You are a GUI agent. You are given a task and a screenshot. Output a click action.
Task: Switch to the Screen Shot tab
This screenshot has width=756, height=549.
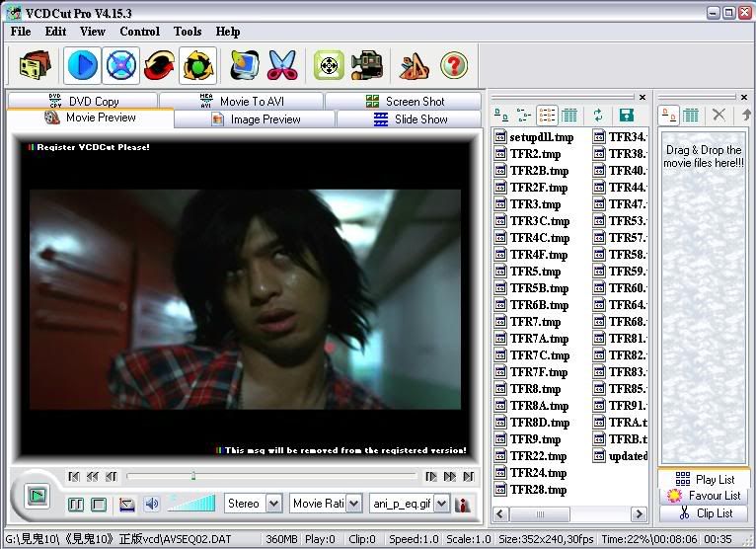[x=404, y=101]
